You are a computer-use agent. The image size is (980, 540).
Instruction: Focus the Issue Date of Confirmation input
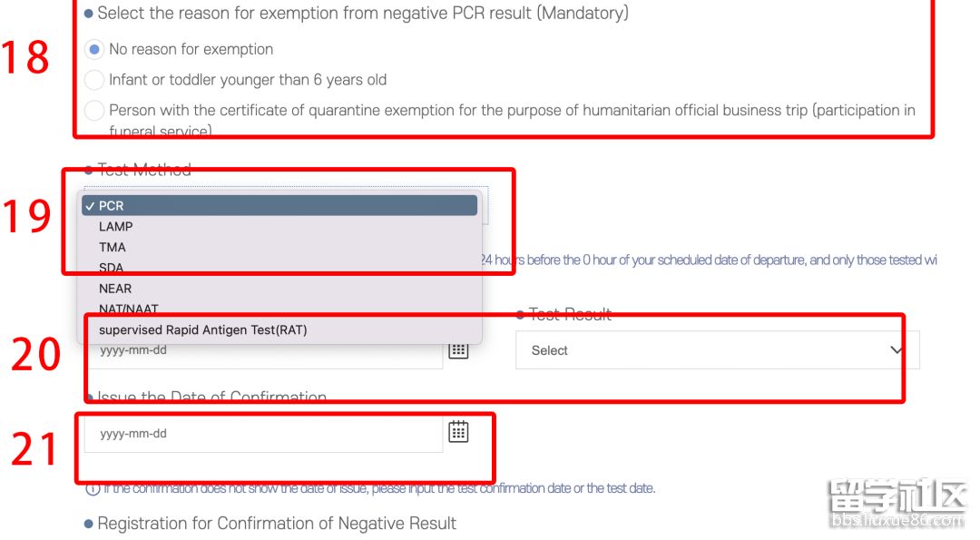click(x=263, y=434)
